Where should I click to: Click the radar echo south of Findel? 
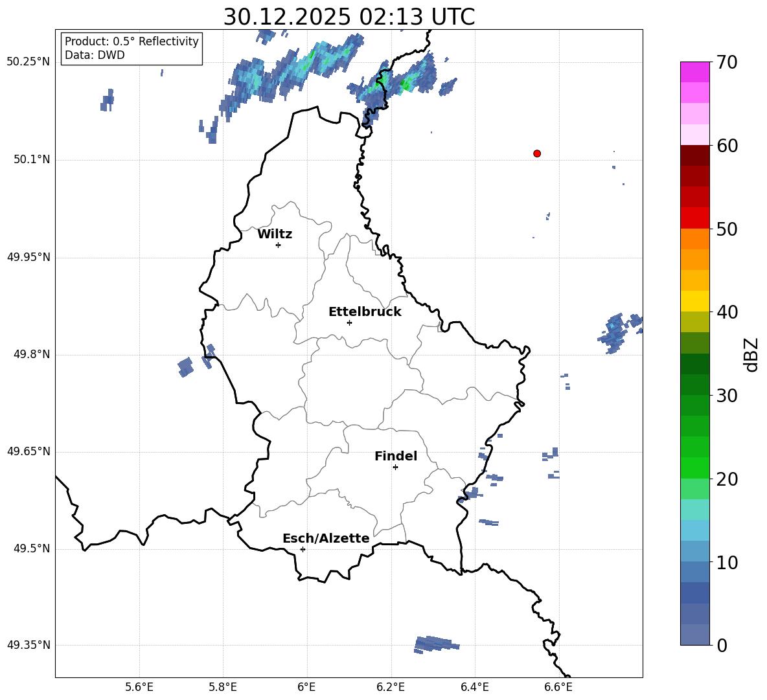(437, 644)
